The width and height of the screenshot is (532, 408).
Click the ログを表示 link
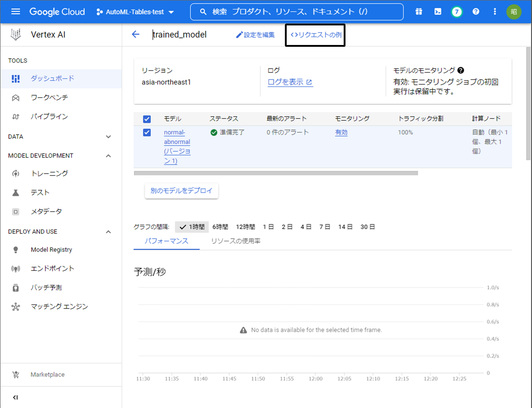[290, 82]
